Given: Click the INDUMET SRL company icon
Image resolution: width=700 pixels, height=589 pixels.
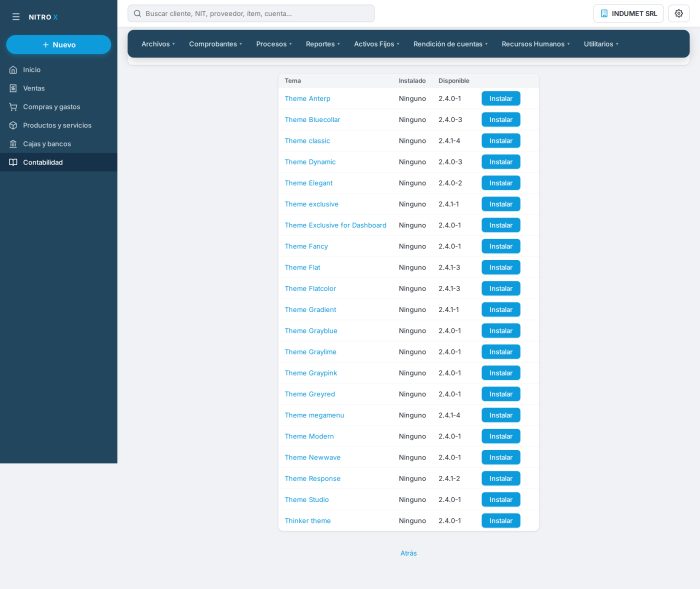Looking at the screenshot, I should pos(604,13).
